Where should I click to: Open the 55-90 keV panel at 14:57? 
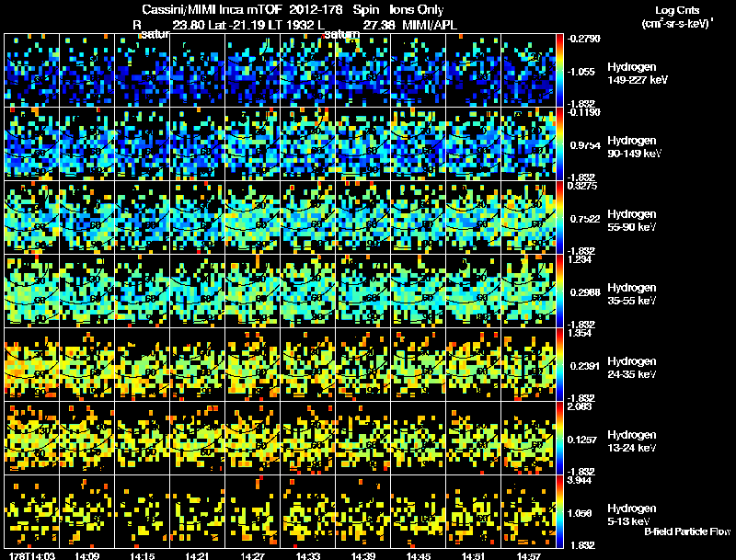click(528, 218)
